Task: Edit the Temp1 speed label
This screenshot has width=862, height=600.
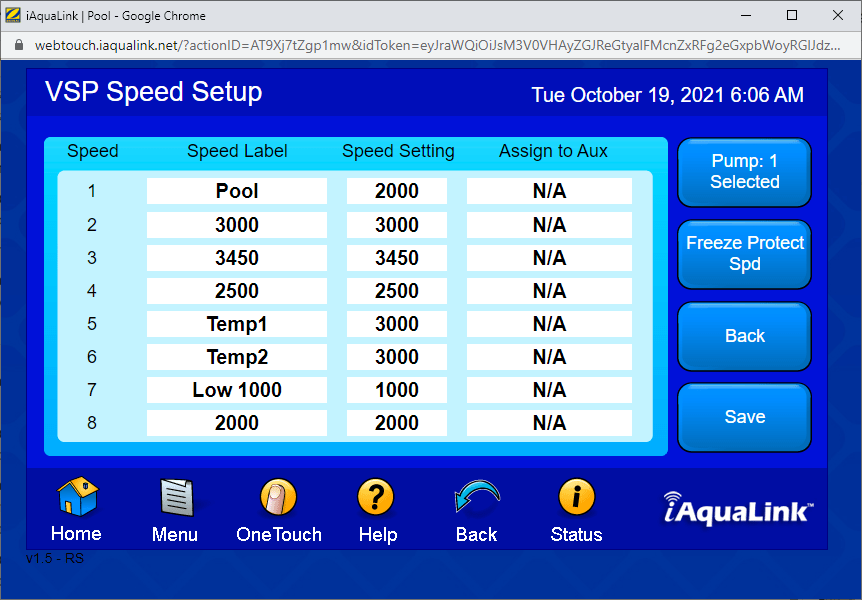Action: pyautogui.click(x=237, y=324)
